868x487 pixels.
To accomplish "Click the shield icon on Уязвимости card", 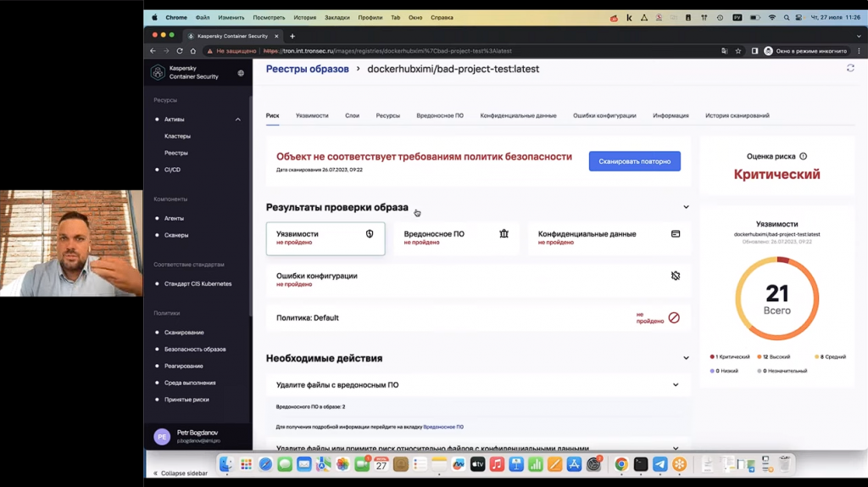I will 370,234.
